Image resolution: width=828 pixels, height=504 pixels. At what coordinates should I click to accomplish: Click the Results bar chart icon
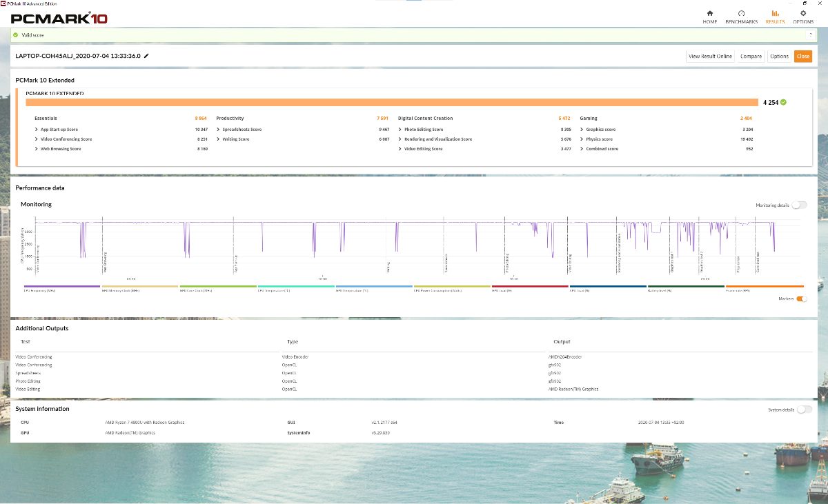[775, 13]
